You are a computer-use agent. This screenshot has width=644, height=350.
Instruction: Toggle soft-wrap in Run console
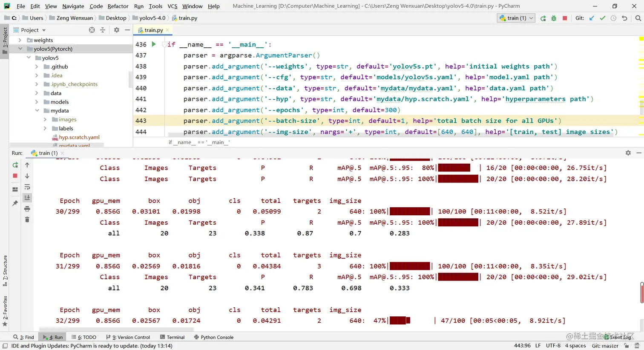coord(27,187)
